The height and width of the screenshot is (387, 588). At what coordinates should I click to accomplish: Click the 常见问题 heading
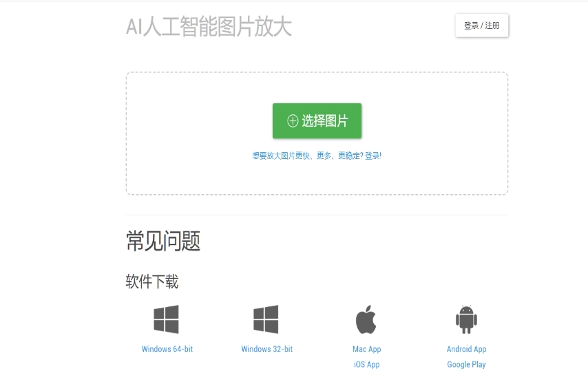point(163,241)
